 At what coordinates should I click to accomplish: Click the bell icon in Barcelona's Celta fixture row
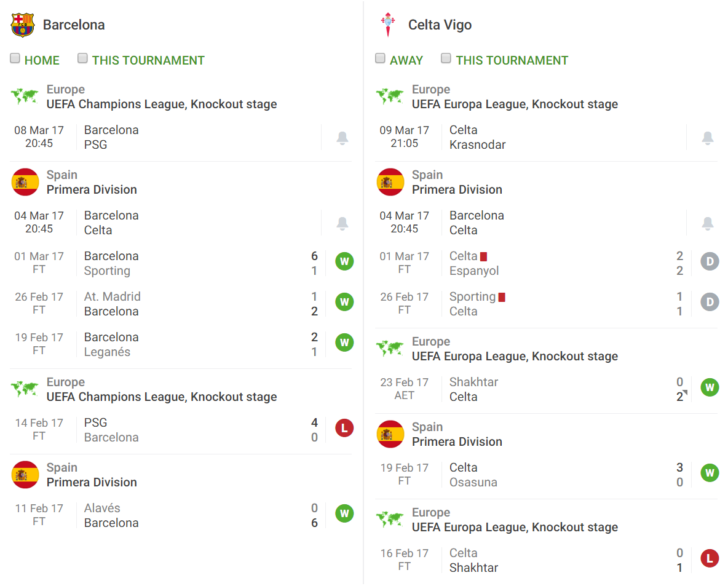(x=342, y=223)
